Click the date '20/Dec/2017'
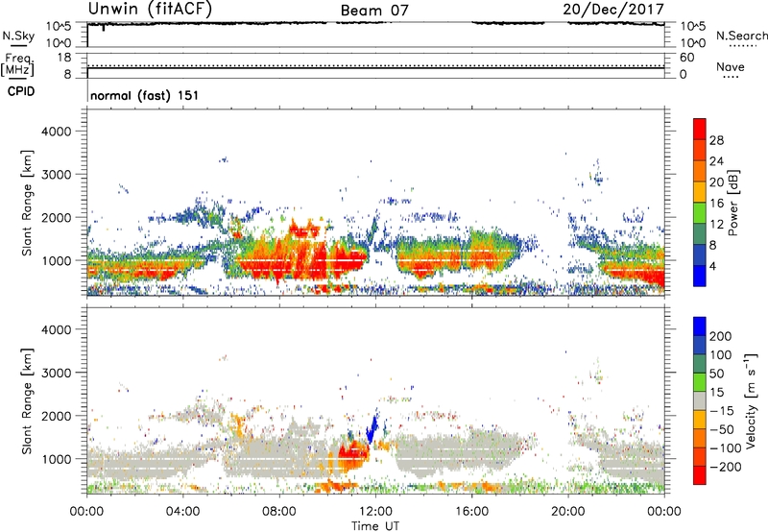 click(613, 9)
